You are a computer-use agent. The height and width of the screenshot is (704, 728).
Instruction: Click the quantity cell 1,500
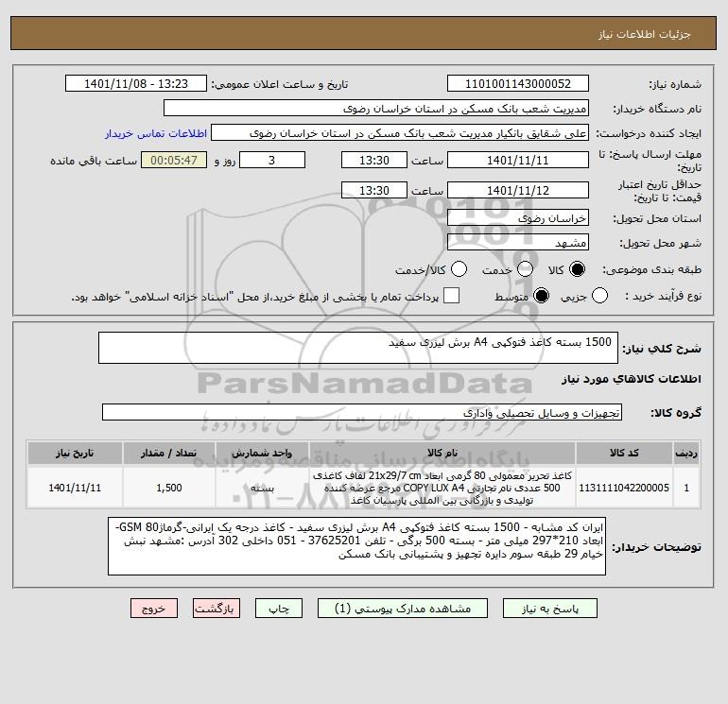point(169,488)
